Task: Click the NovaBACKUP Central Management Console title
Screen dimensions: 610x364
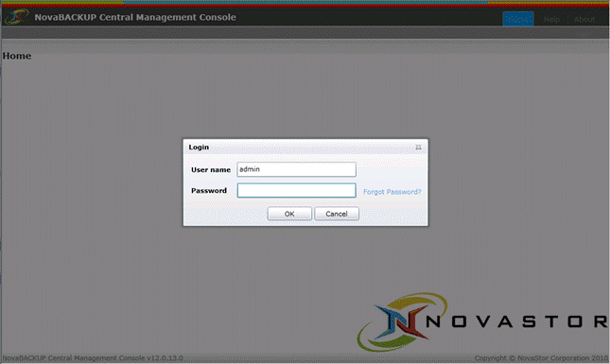Action: (x=135, y=17)
